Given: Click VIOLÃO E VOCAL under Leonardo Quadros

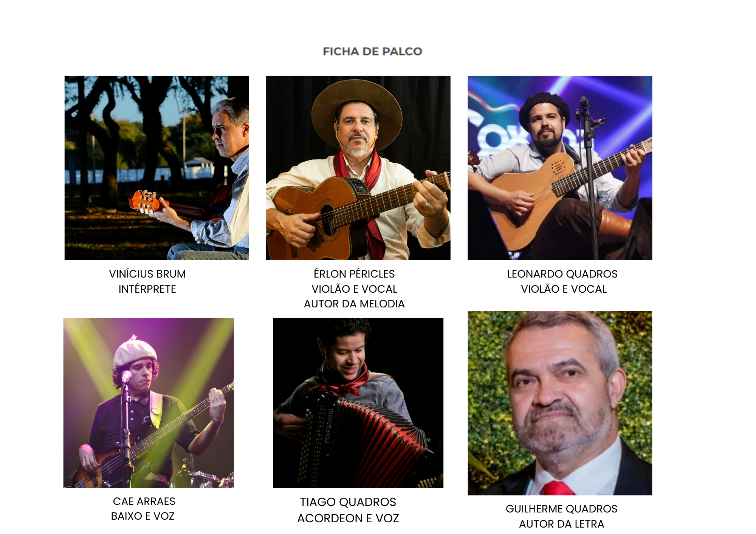Looking at the screenshot, I should point(564,289).
